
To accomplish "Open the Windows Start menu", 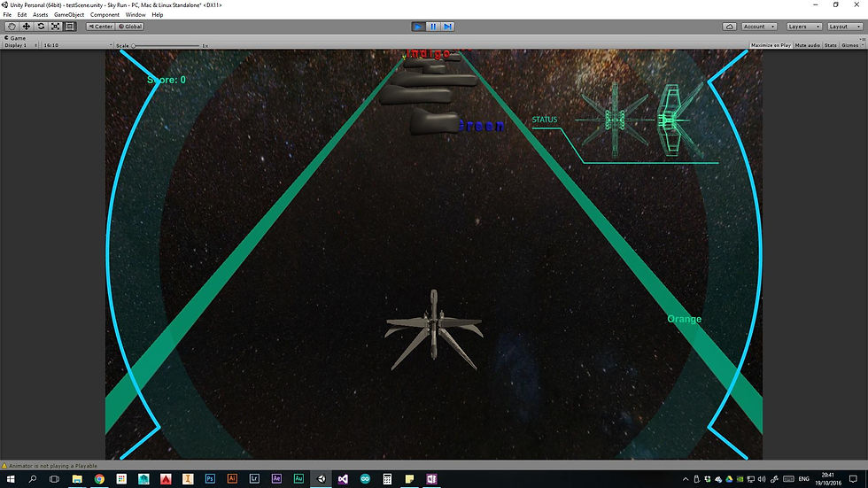I will (11, 478).
